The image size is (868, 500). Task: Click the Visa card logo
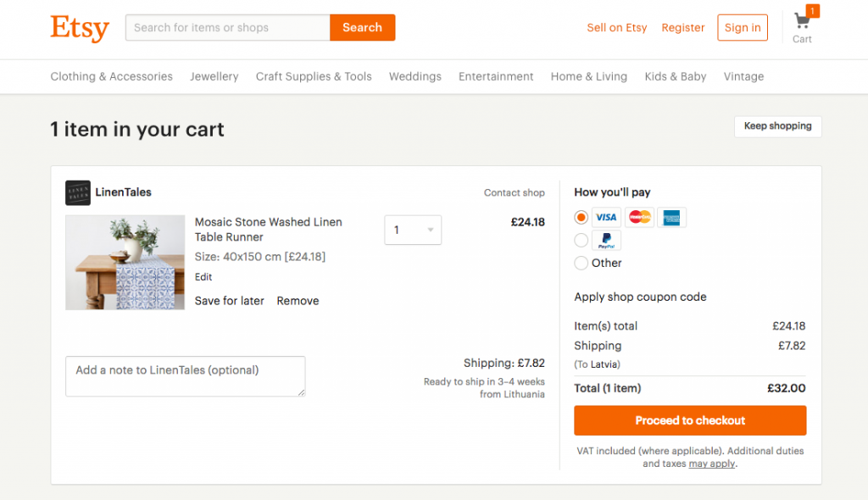coord(606,217)
